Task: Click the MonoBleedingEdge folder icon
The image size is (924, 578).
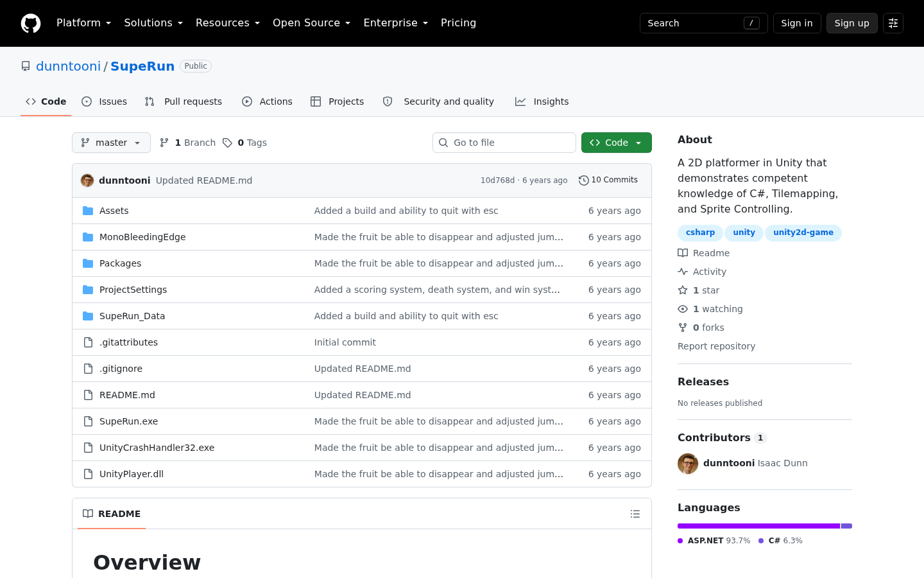Action: click(x=88, y=237)
